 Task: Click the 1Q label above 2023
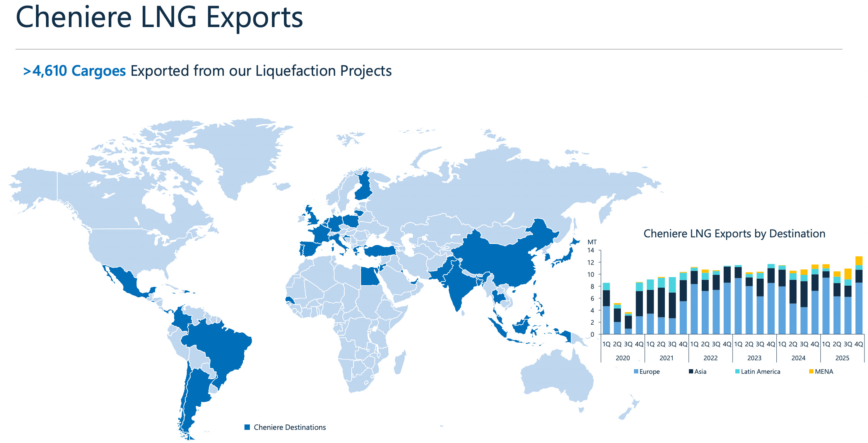pyautogui.click(x=738, y=344)
